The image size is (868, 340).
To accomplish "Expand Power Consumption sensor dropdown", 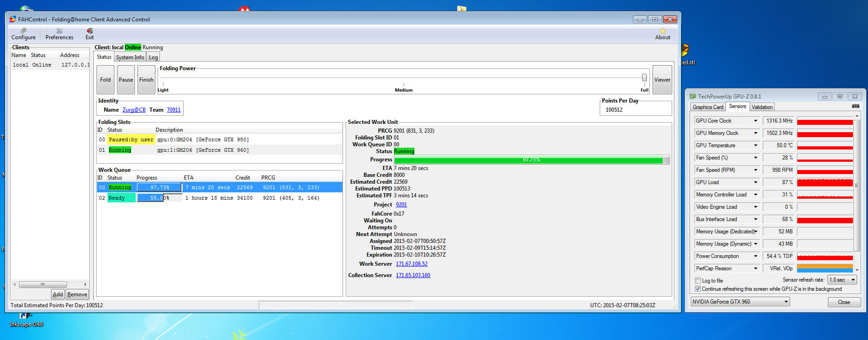I will tap(755, 256).
